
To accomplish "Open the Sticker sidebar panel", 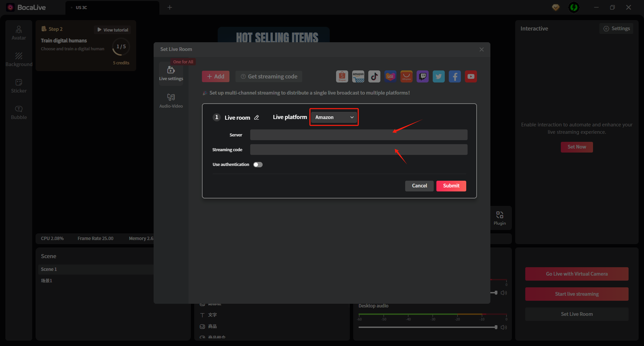I will pyautogui.click(x=19, y=86).
